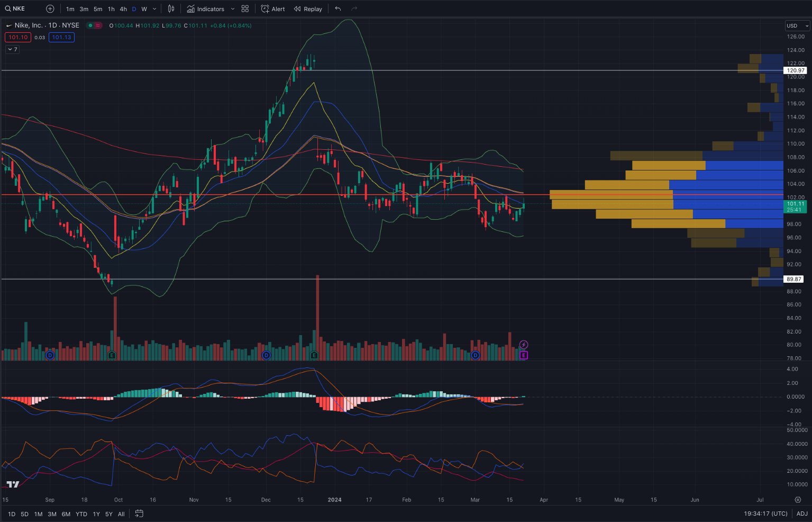812x522 pixels.
Task: Click the March dividend D marker
Action: [475, 355]
